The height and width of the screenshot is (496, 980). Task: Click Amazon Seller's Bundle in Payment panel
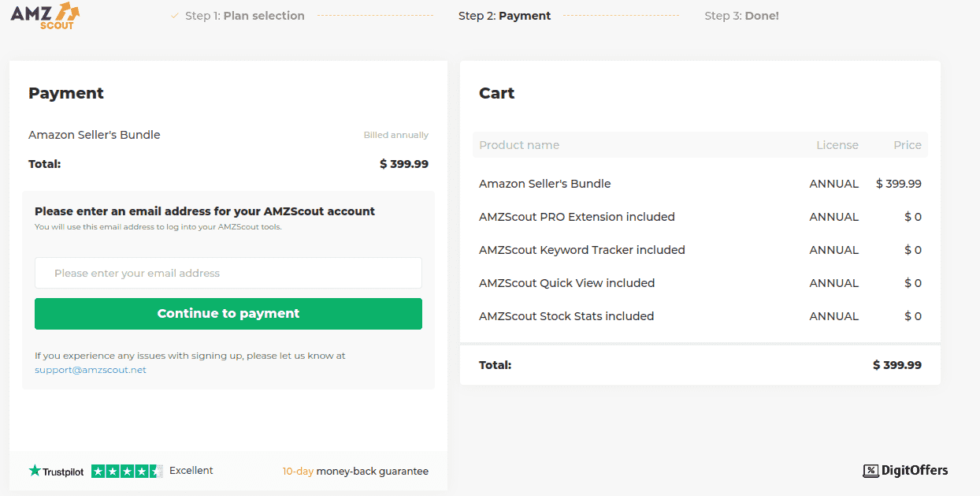click(x=95, y=135)
